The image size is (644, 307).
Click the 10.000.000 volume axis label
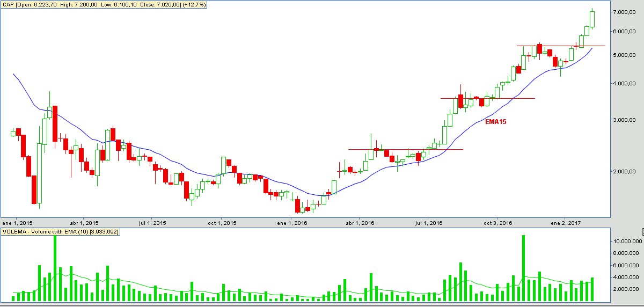[628, 242]
